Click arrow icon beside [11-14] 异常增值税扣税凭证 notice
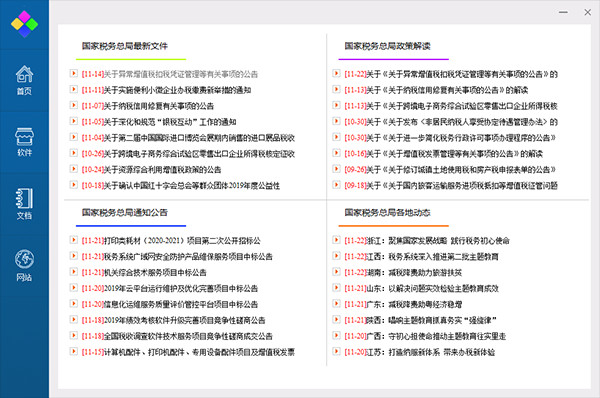 (73, 73)
